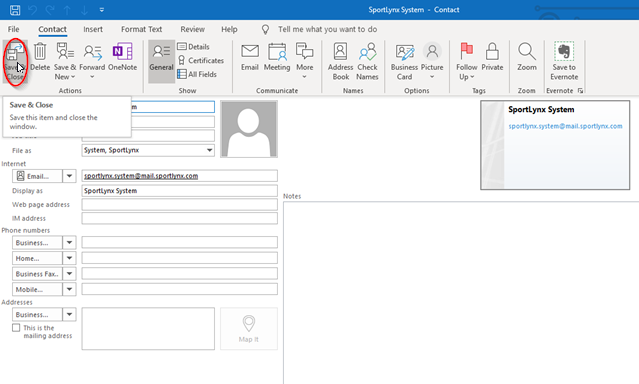Click the business card preview
Image resolution: width=639 pixels, height=384 pixels.
coord(555,145)
